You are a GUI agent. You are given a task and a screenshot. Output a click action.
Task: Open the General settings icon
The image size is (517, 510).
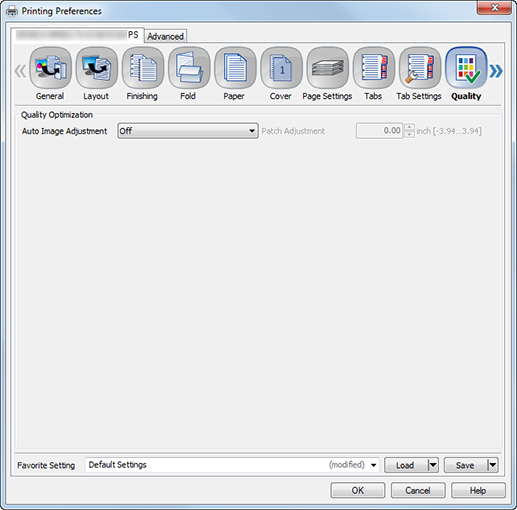pyautogui.click(x=50, y=68)
